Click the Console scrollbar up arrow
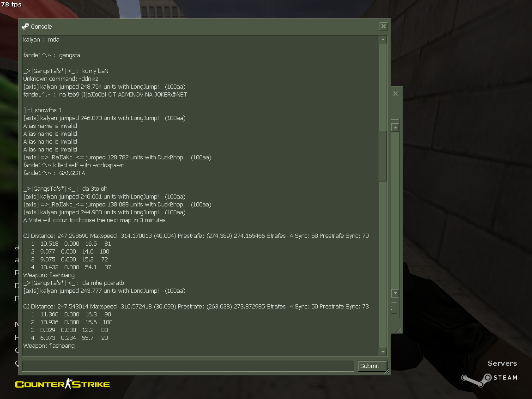 point(383,40)
